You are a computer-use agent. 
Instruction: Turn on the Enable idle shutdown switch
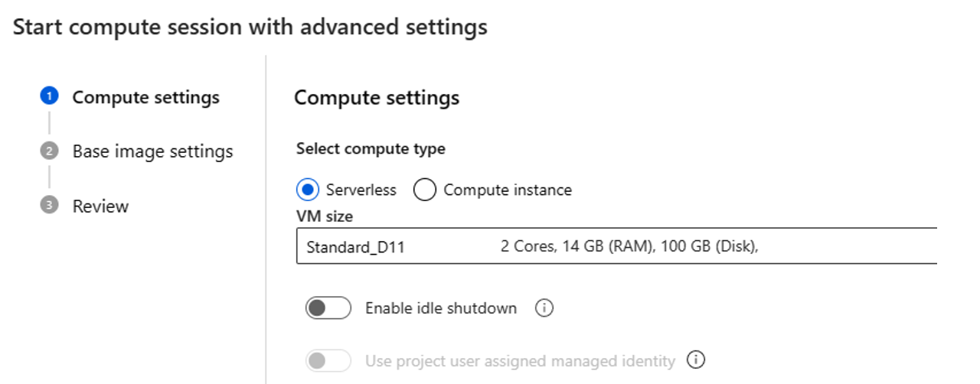point(328,308)
